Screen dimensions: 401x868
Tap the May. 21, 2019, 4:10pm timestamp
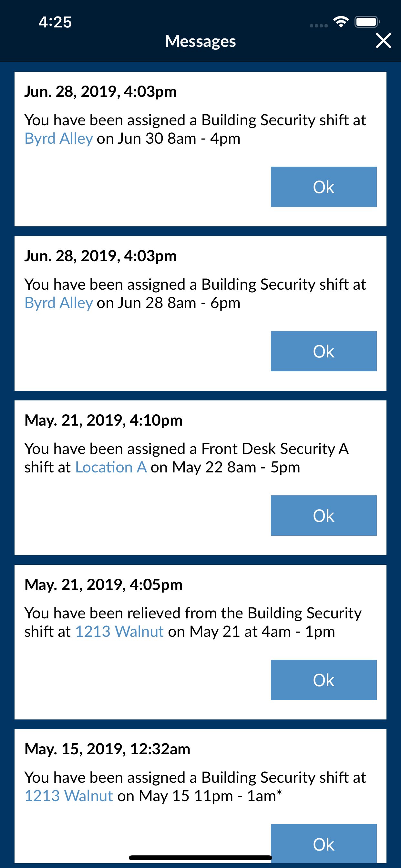click(103, 420)
